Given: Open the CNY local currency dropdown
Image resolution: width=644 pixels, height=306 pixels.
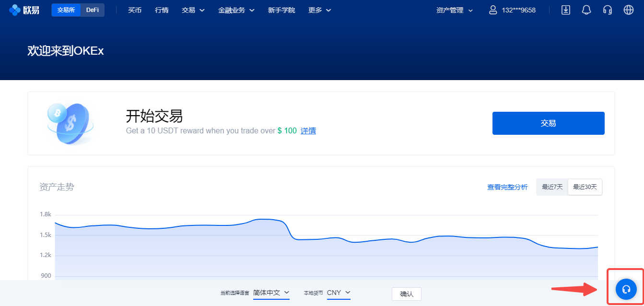Looking at the screenshot, I should pos(339,293).
